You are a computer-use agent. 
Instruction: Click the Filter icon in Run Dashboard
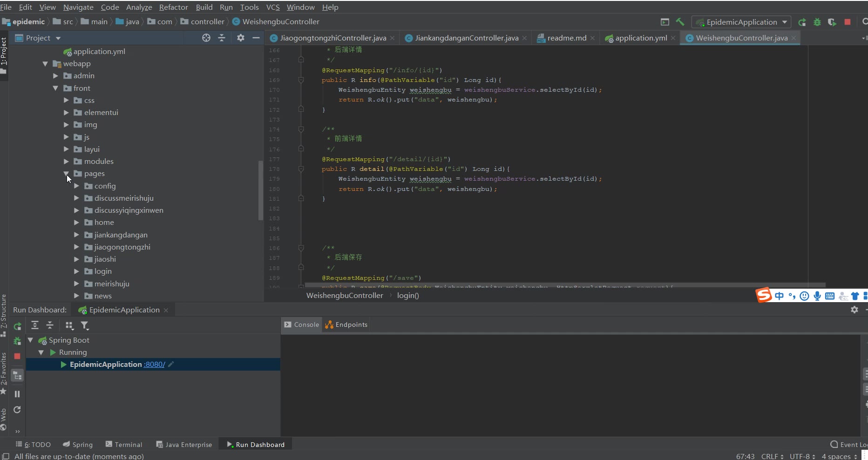click(x=85, y=325)
